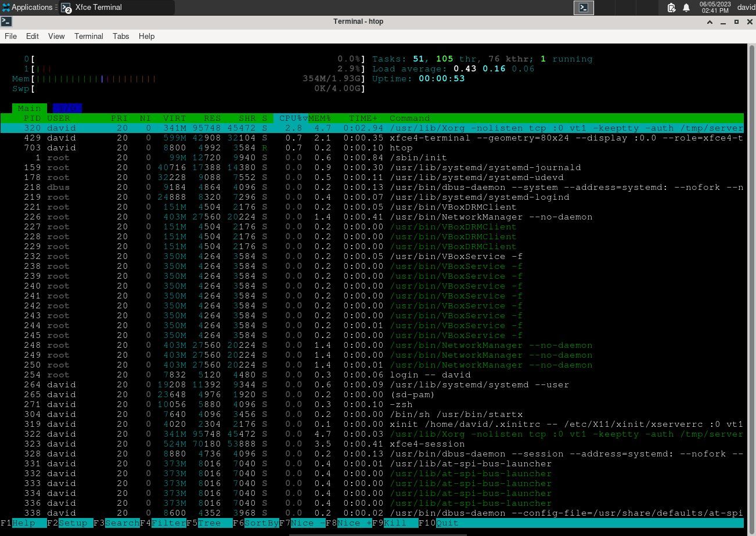The image size is (756, 536).
Task: Switch to the htop I/O tab
Action: click(x=67, y=108)
